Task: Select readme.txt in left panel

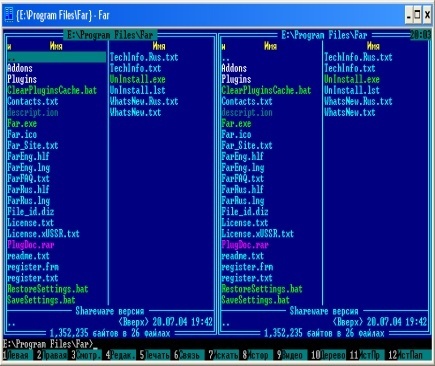Action: pos(28,256)
